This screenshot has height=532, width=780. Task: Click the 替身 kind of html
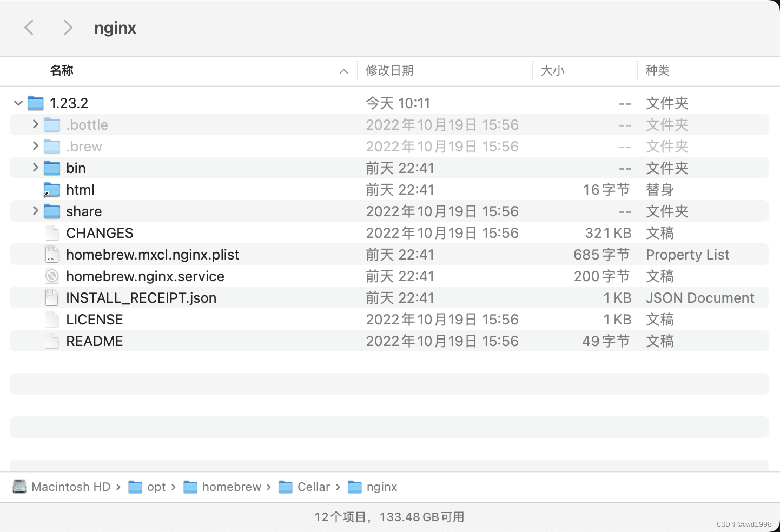660,189
